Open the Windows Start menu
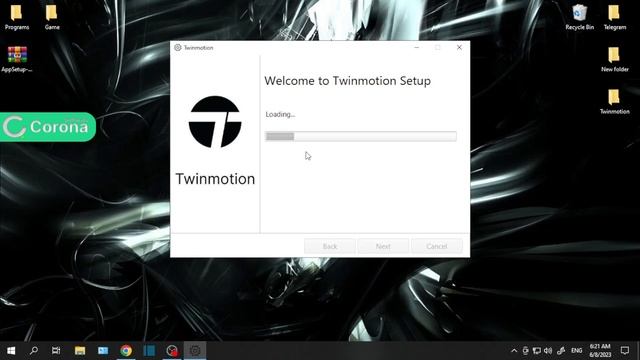Screen dimensions: 640x360 click(11, 351)
